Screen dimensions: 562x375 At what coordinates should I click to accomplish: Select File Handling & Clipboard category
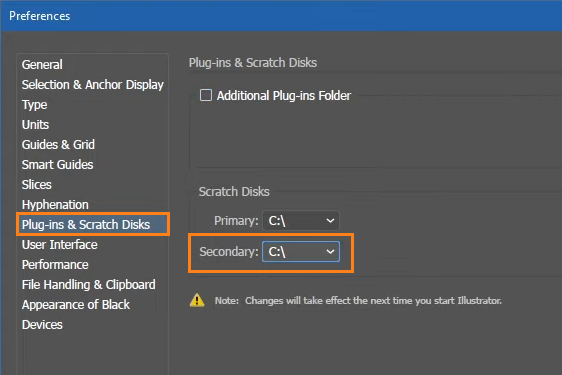pyautogui.click(x=89, y=285)
